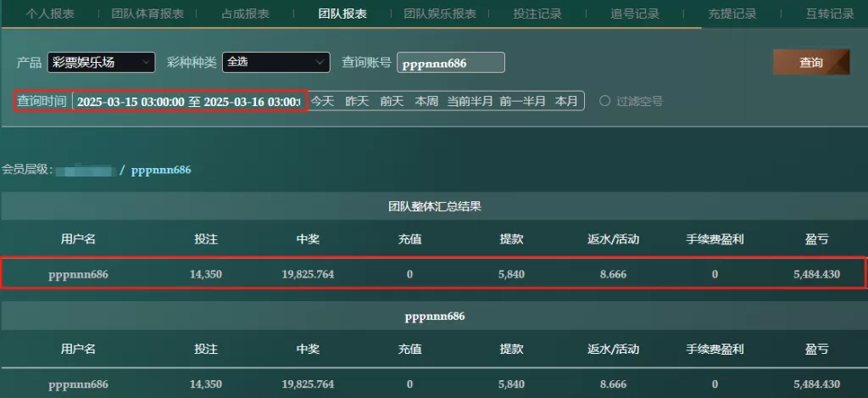868x398 pixels.
Task: Click the 19,825.764 value in summary row
Action: pyautogui.click(x=308, y=274)
